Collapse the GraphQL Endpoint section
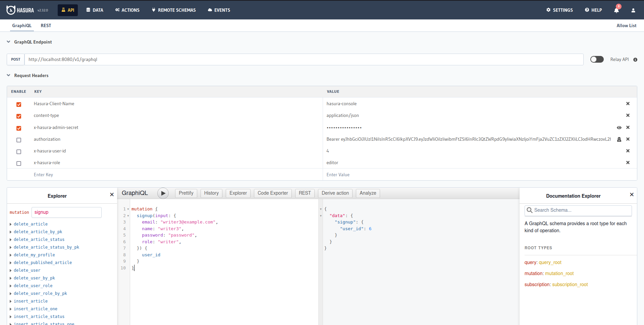The height and width of the screenshot is (325, 644). pos(8,42)
